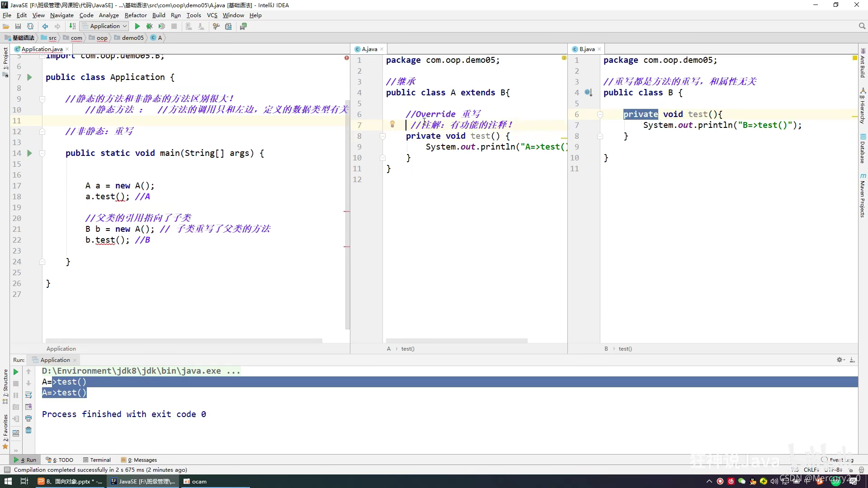This screenshot has width=868, height=488.
Task: Save all with the floppy disk icon
Action: point(18,26)
